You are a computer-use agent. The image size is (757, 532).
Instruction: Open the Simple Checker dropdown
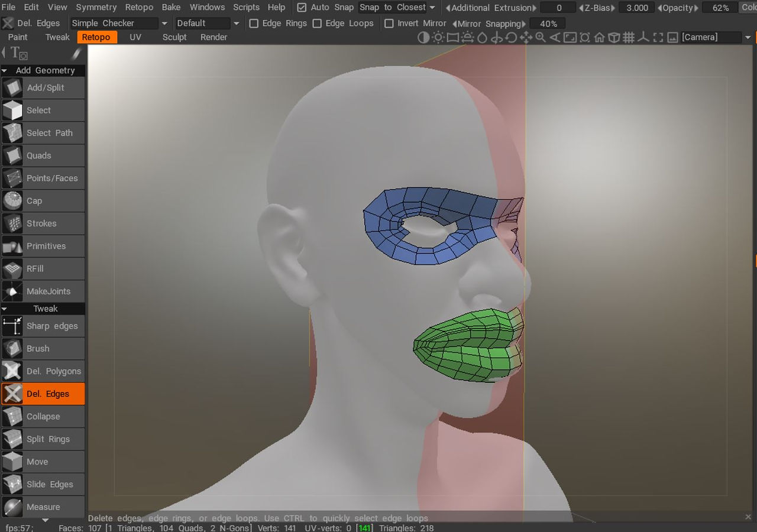tap(119, 23)
